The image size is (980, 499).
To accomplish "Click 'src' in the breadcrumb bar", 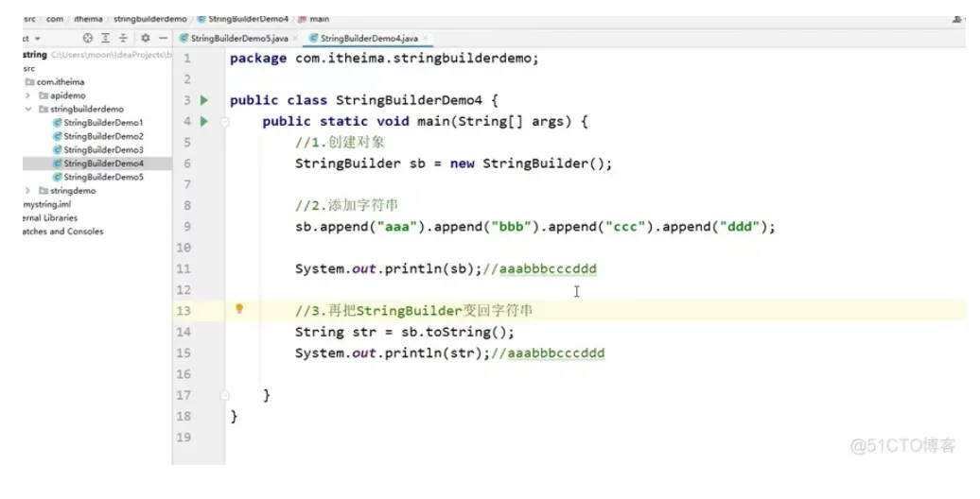I will click(x=29, y=19).
